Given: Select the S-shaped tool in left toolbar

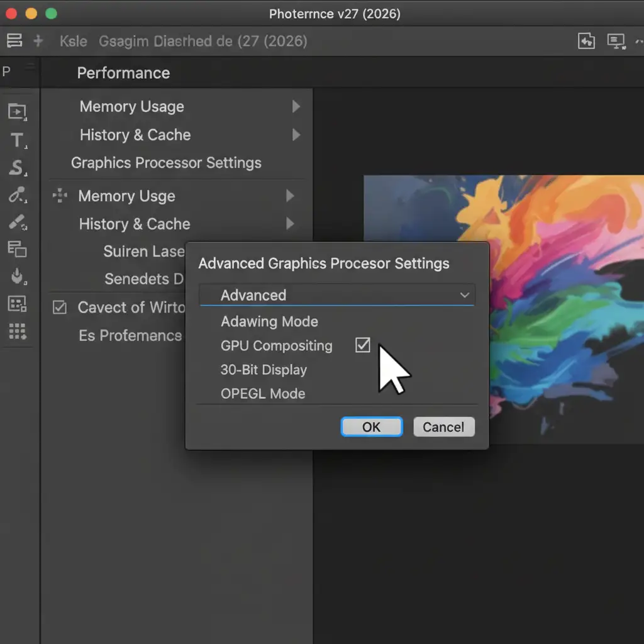Looking at the screenshot, I should 16,168.
